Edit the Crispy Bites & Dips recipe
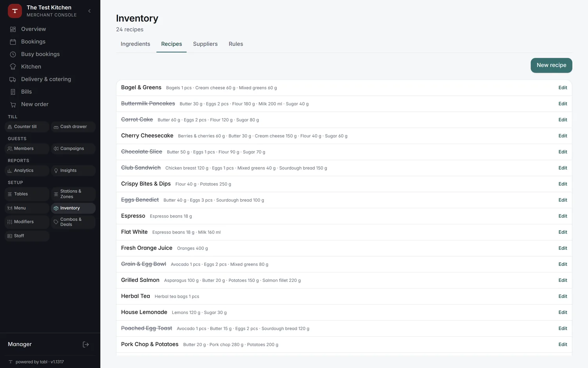588x368 pixels. (563, 184)
